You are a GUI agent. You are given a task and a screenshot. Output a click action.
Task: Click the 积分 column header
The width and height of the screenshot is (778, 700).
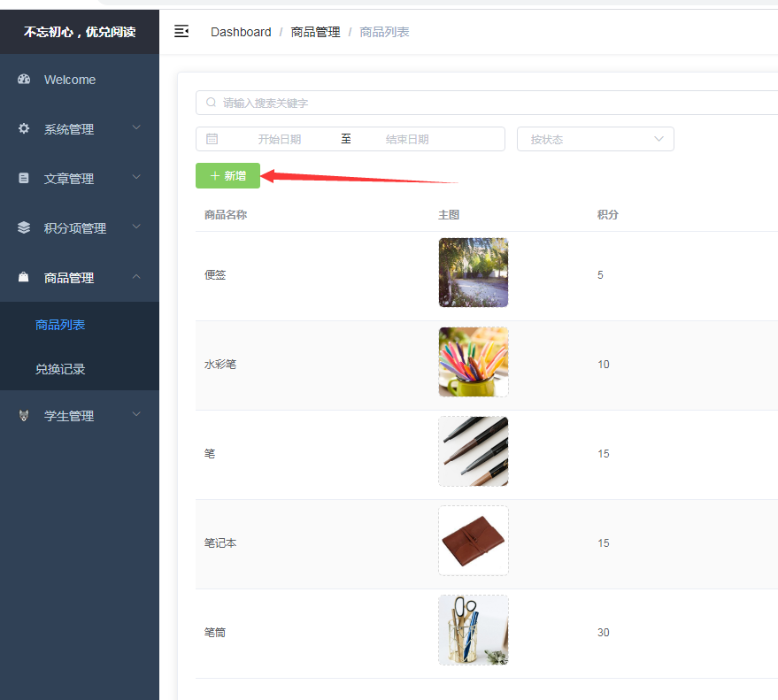608,215
